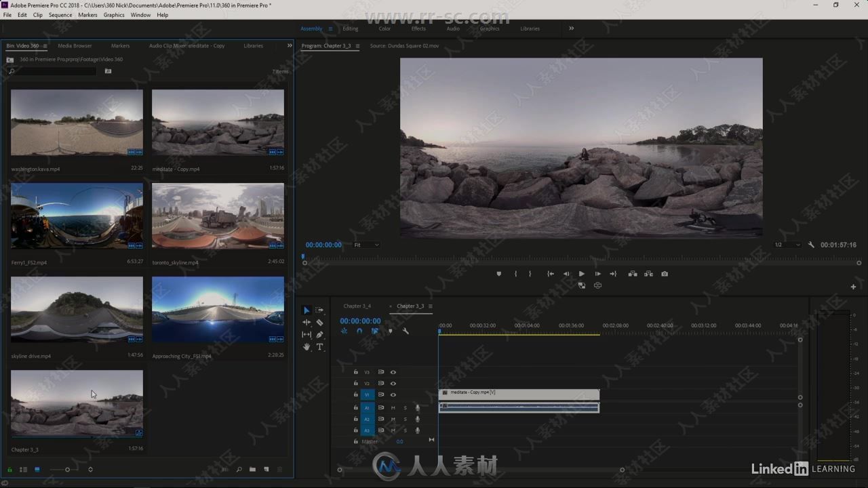Click Mark Out bracket button
Screen dimensions: 868x488
pos(530,274)
